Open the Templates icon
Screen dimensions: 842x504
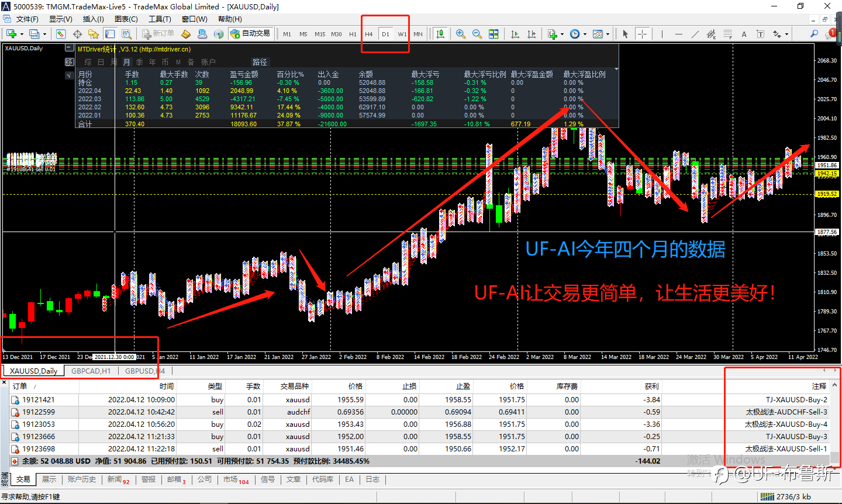tap(598, 34)
